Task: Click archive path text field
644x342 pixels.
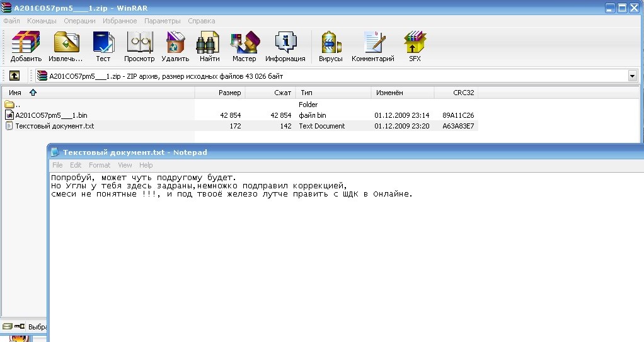Action: [x=331, y=76]
